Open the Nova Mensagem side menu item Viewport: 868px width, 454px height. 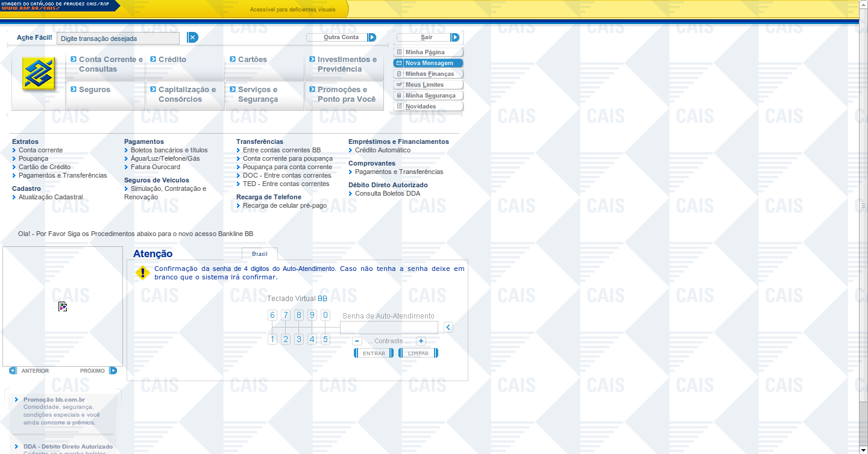429,63
